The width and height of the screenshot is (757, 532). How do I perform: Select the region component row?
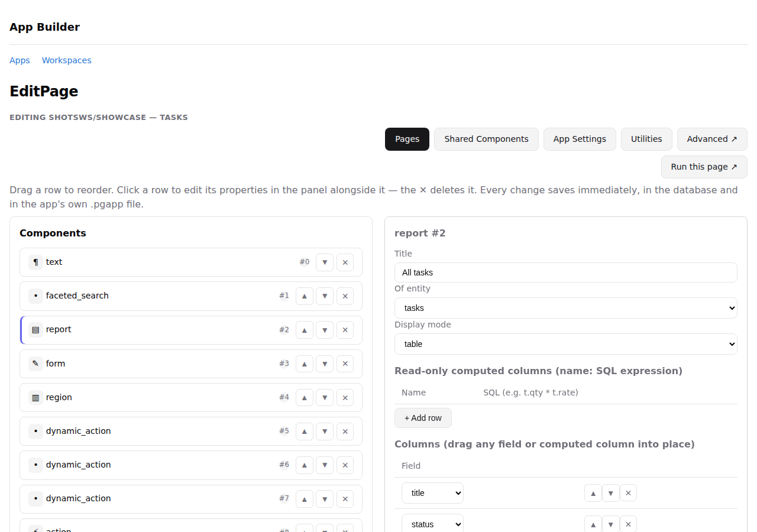coord(191,397)
